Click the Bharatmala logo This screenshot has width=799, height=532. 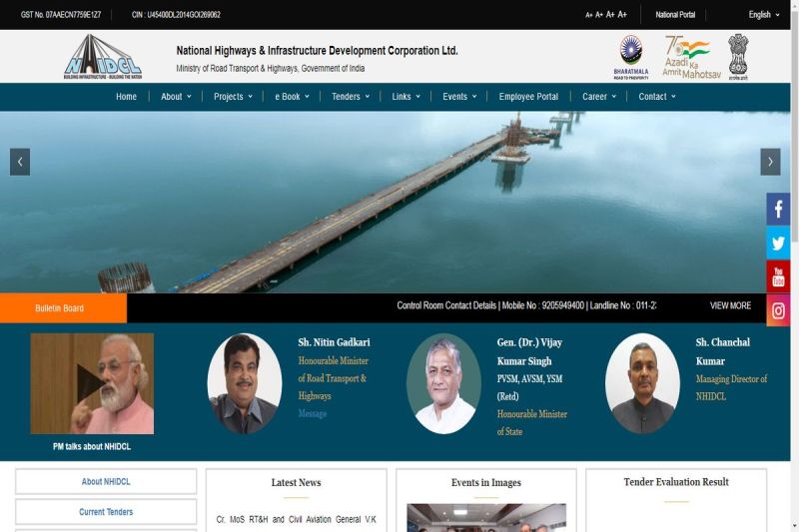click(x=631, y=57)
